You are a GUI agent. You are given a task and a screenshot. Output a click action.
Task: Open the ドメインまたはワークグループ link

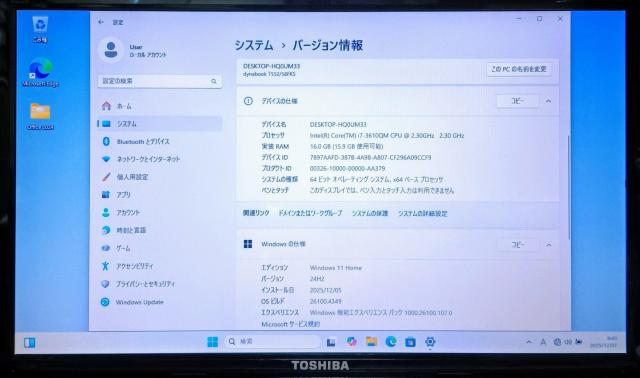click(310, 213)
